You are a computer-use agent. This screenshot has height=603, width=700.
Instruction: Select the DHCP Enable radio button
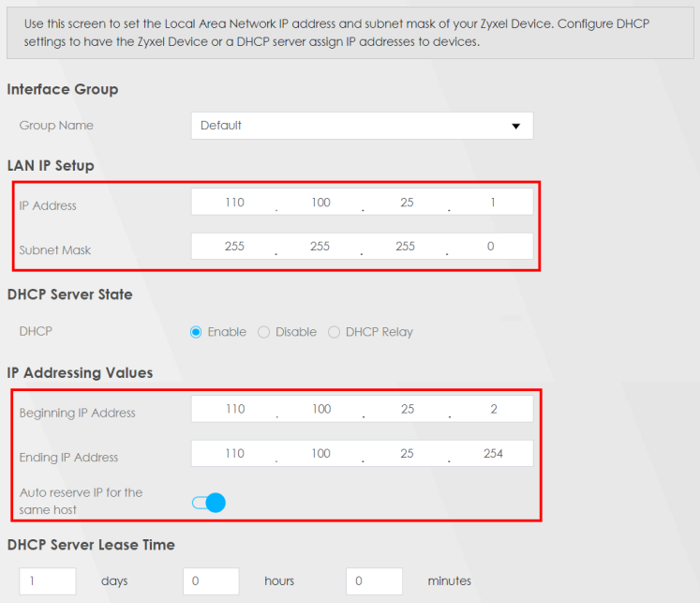[x=196, y=332]
